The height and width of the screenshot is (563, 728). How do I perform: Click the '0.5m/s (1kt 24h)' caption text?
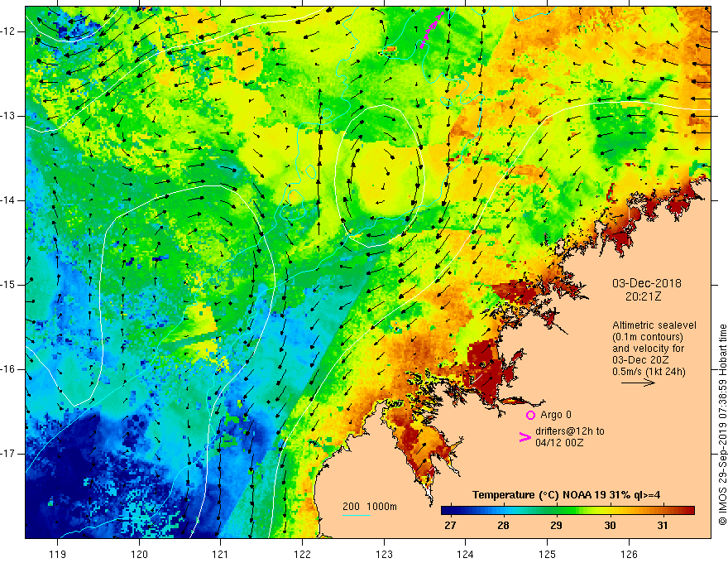coord(649,372)
